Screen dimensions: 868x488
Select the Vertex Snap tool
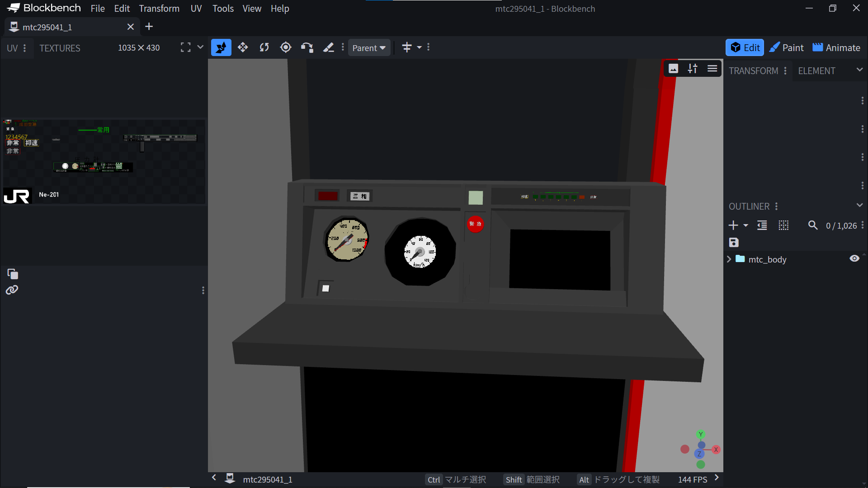(307, 47)
